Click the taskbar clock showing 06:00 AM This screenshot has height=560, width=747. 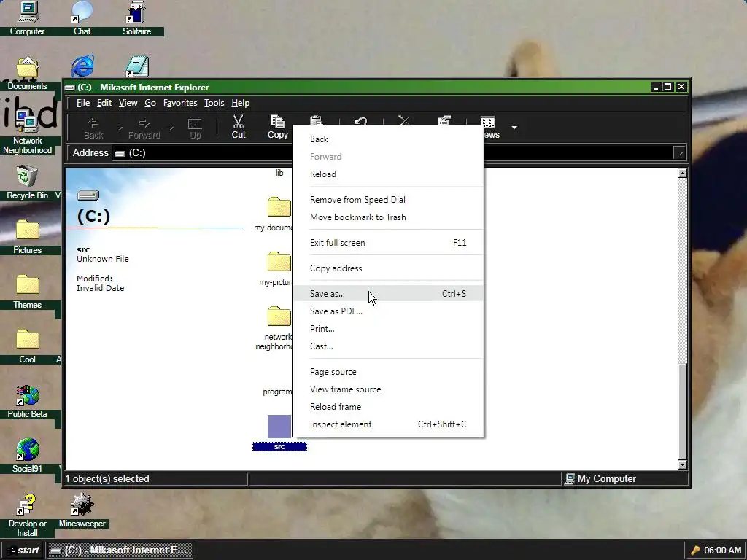pyautogui.click(x=723, y=551)
